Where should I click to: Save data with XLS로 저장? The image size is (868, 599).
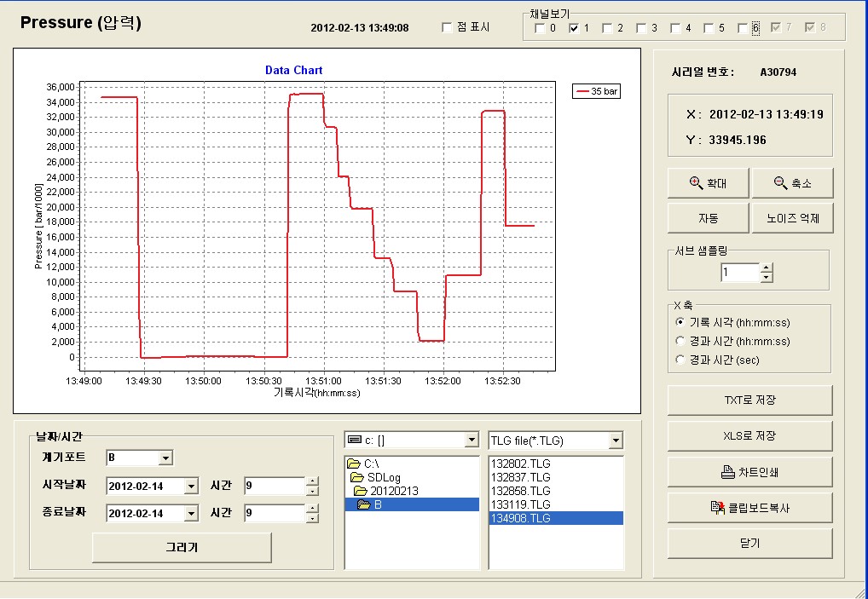pyautogui.click(x=749, y=436)
